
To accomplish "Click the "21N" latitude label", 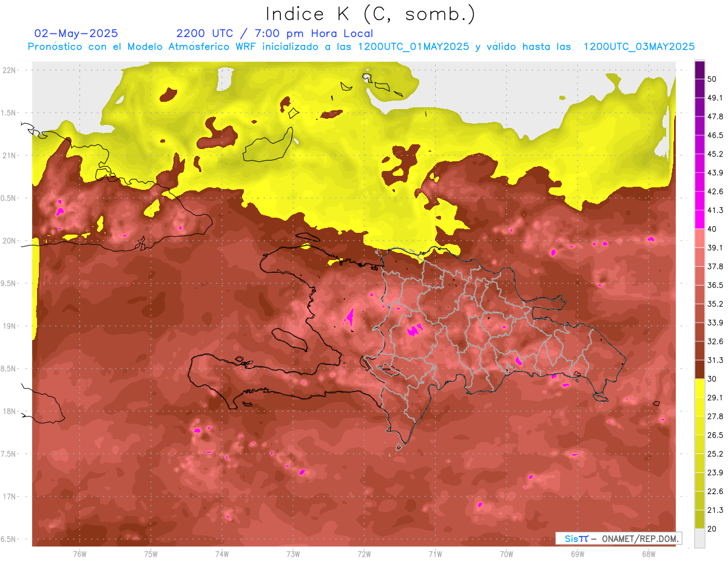I will 10,156.
